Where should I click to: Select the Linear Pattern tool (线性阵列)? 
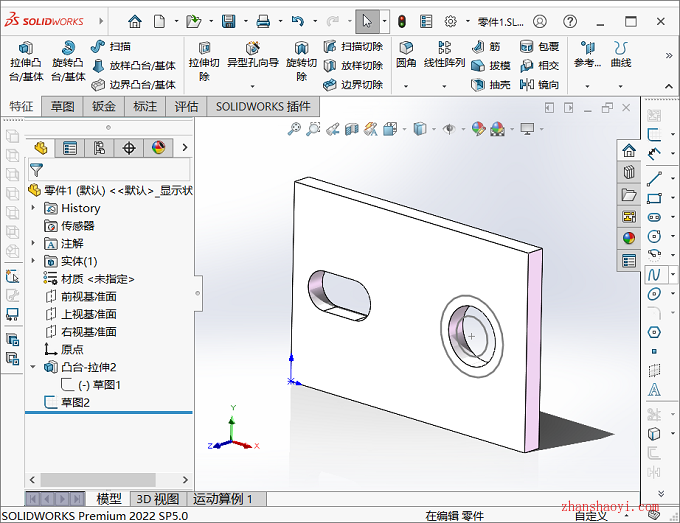pos(445,55)
